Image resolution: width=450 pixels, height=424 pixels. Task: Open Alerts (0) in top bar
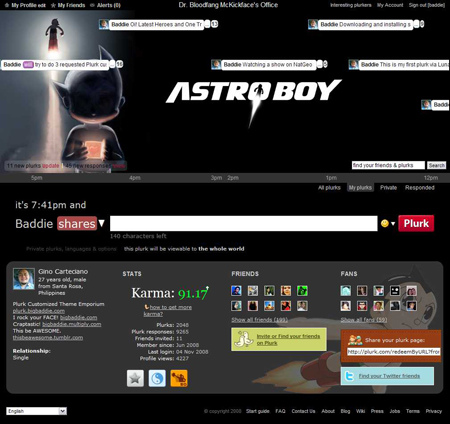(109, 5)
